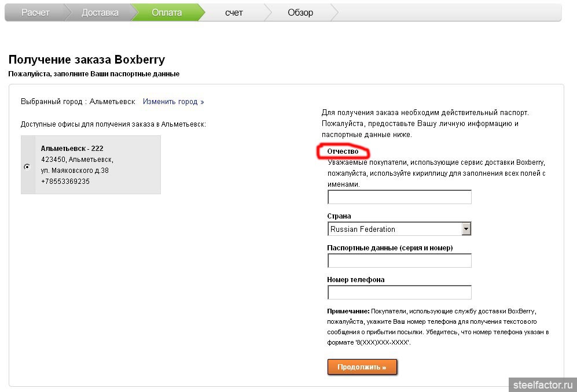This screenshot has width=577, height=392.
Task: Focus the Отчество text input field
Action: tap(399, 197)
